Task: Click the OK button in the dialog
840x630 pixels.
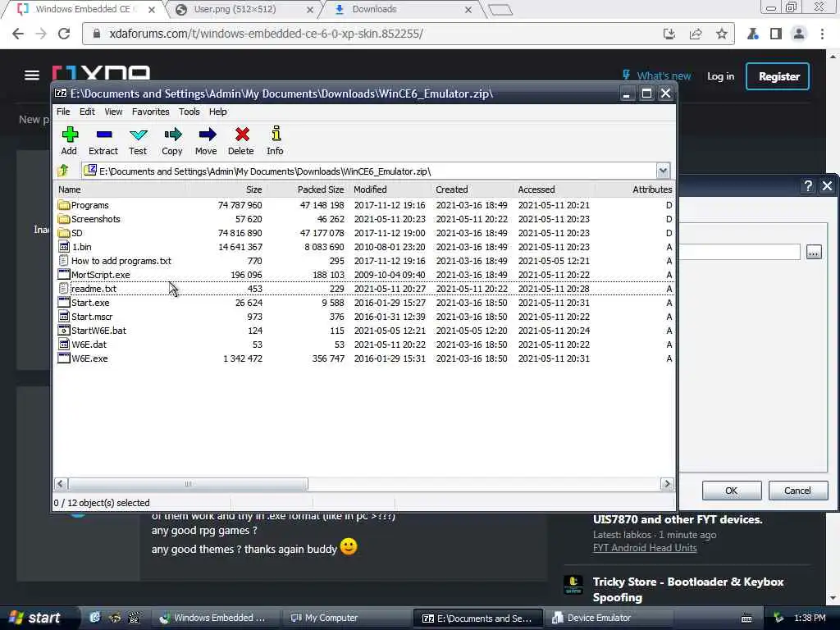Action: [731, 491]
